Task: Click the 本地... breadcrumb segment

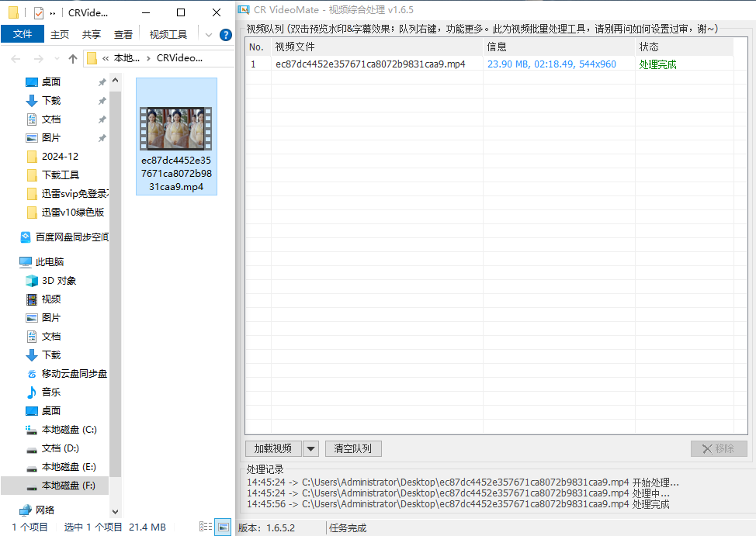Action: pos(127,58)
